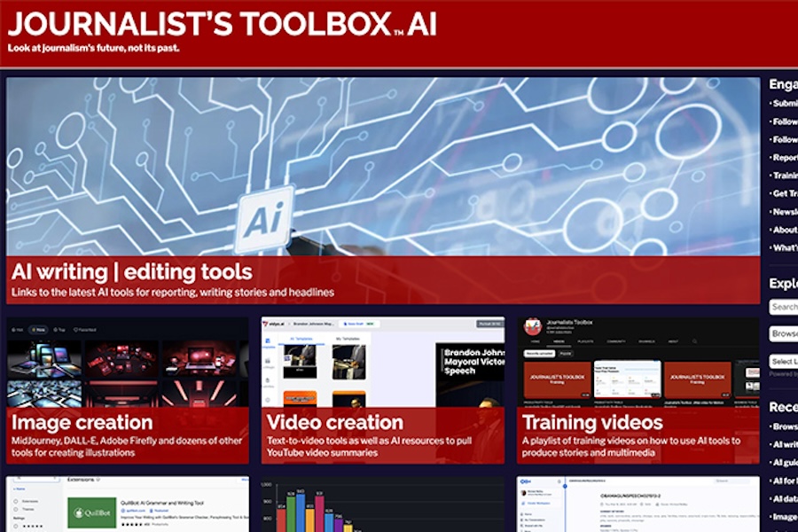Click the What's sidebar link
Screen dimensions: 798x532
pyautogui.click(x=785, y=248)
